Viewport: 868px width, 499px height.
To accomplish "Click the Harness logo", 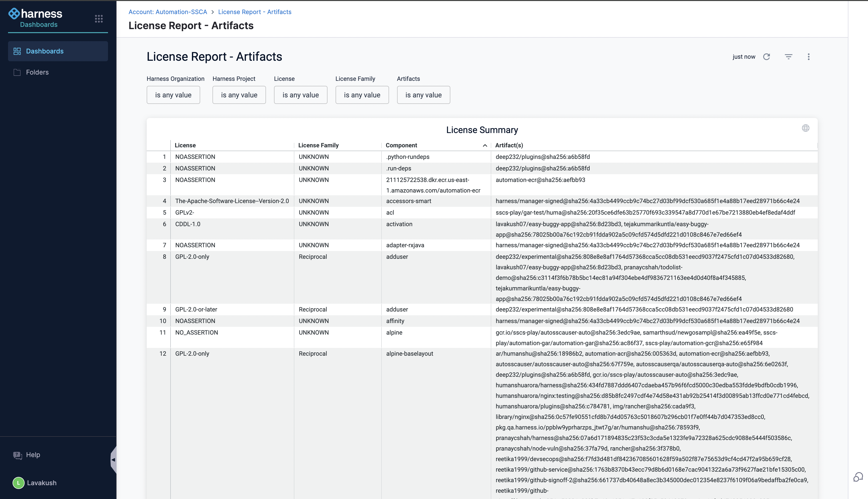I will [35, 14].
